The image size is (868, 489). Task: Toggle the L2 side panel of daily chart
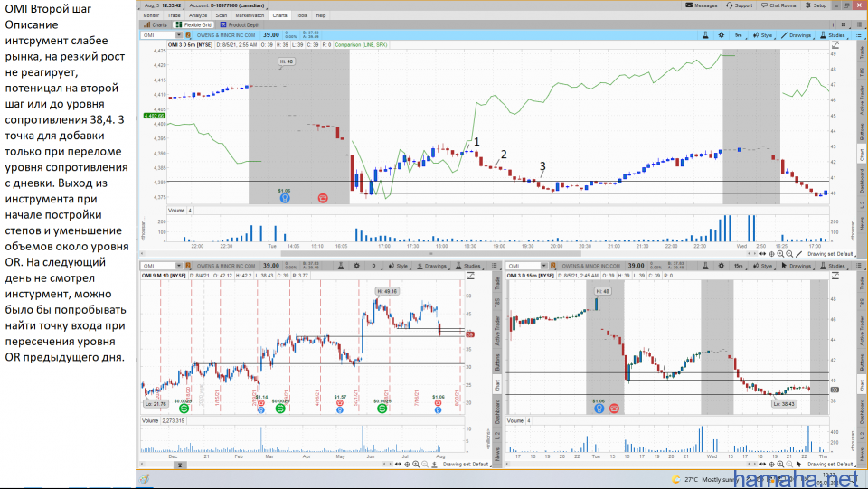(497, 437)
